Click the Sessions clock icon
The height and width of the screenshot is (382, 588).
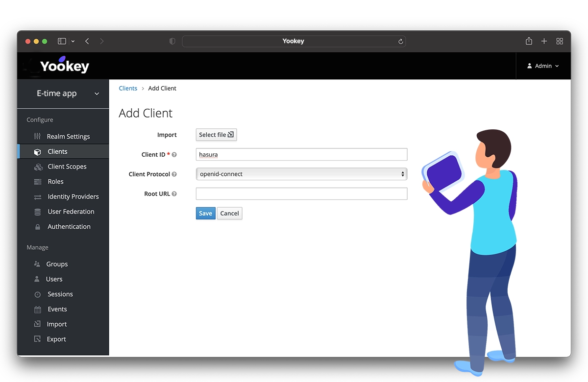[x=38, y=294]
